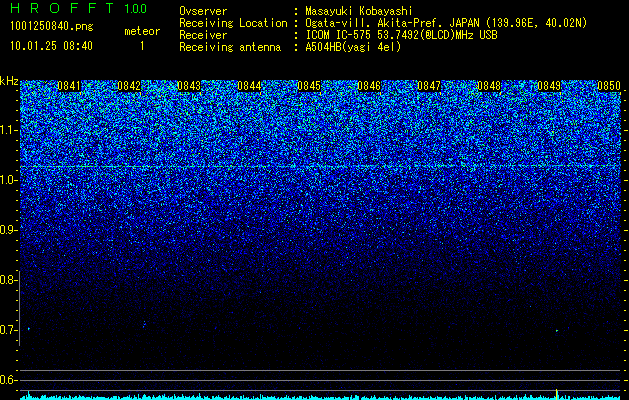Click the HROFFT 1.0.0 title text

[79, 8]
